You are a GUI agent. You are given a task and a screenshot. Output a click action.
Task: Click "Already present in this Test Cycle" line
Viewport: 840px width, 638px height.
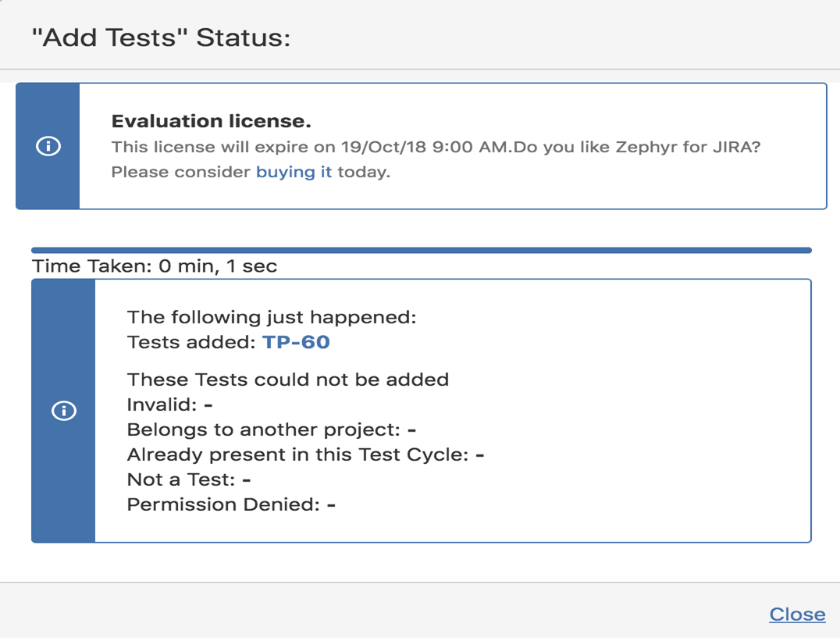305,454
